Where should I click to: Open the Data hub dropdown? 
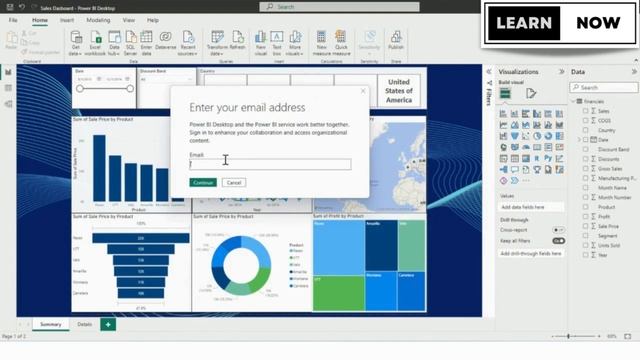click(x=114, y=42)
